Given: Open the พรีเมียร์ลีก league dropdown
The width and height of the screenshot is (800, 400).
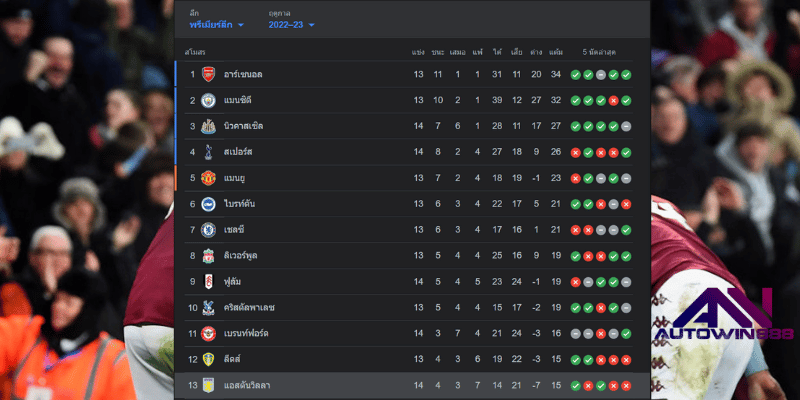Looking at the screenshot, I should point(217,24).
